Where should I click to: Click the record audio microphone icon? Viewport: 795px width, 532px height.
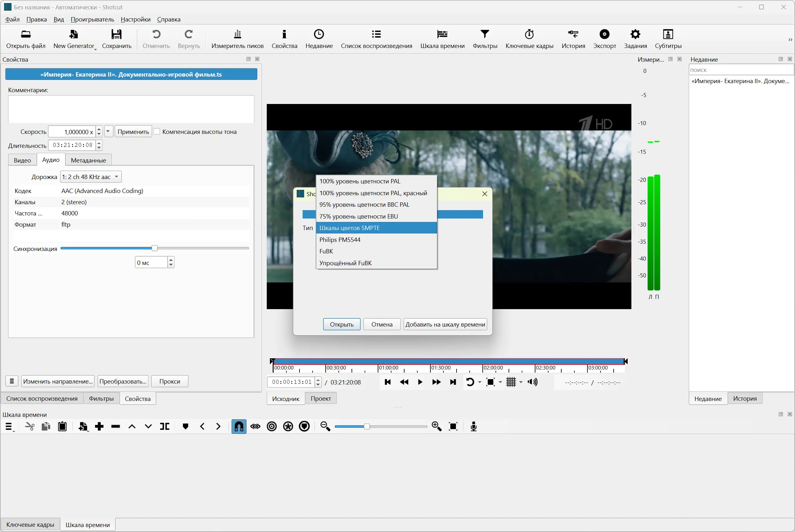click(473, 426)
